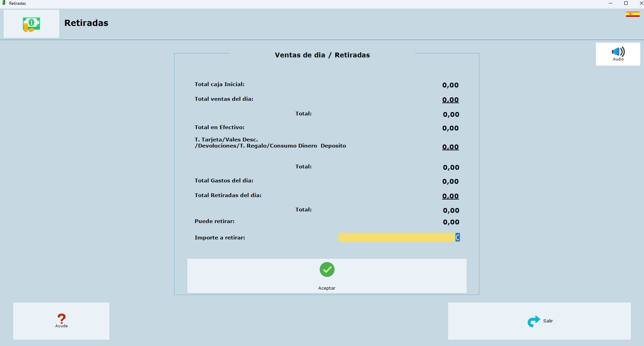Image resolution: width=644 pixels, height=346 pixels.
Task: Focus the Importe a retirar input field
Action: pos(398,237)
